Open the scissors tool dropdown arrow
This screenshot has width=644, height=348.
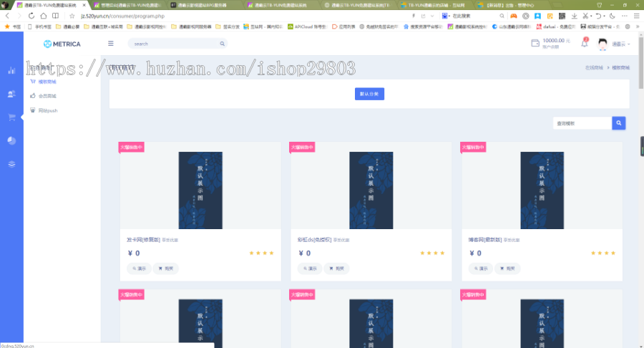click(x=591, y=16)
